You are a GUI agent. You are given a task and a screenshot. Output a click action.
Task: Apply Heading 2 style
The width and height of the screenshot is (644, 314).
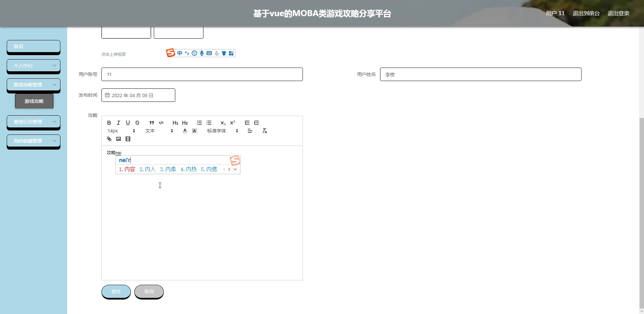(185, 123)
